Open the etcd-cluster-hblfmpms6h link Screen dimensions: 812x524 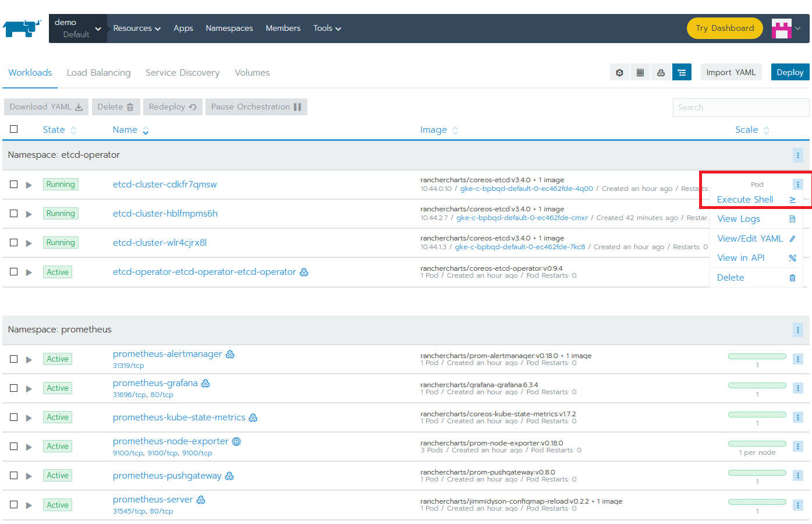(165, 214)
